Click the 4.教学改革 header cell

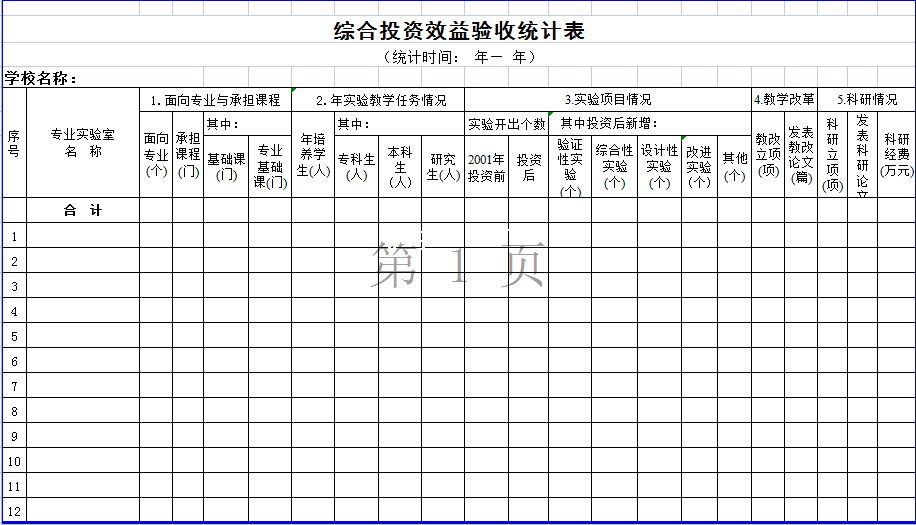(x=784, y=100)
